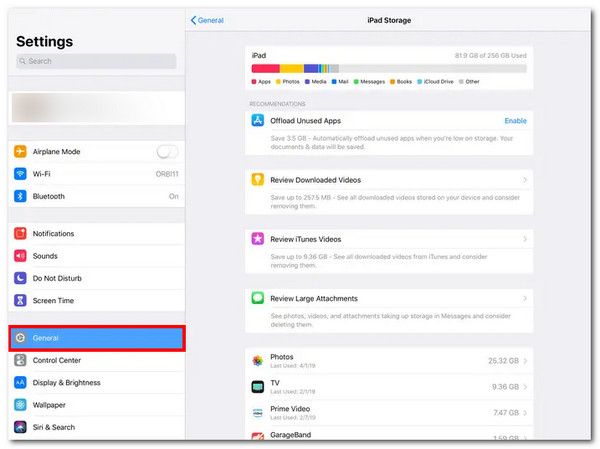The height and width of the screenshot is (449, 600).
Task: Click the purple Media segment of the storage bar
Action: [311, 69]
